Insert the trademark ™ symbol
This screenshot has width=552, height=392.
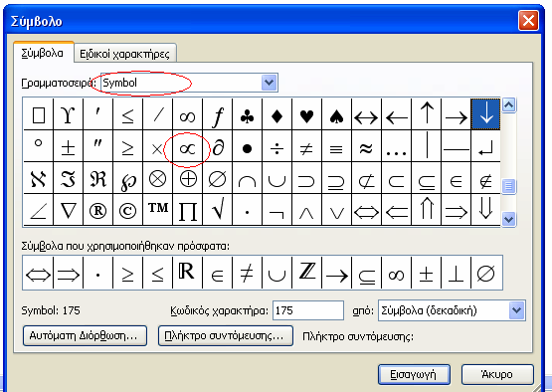point(157,210)
